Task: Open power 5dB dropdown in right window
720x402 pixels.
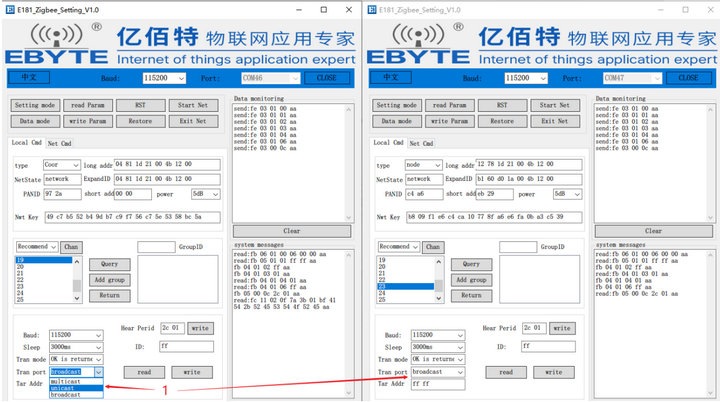Action: tap(568, 194)
